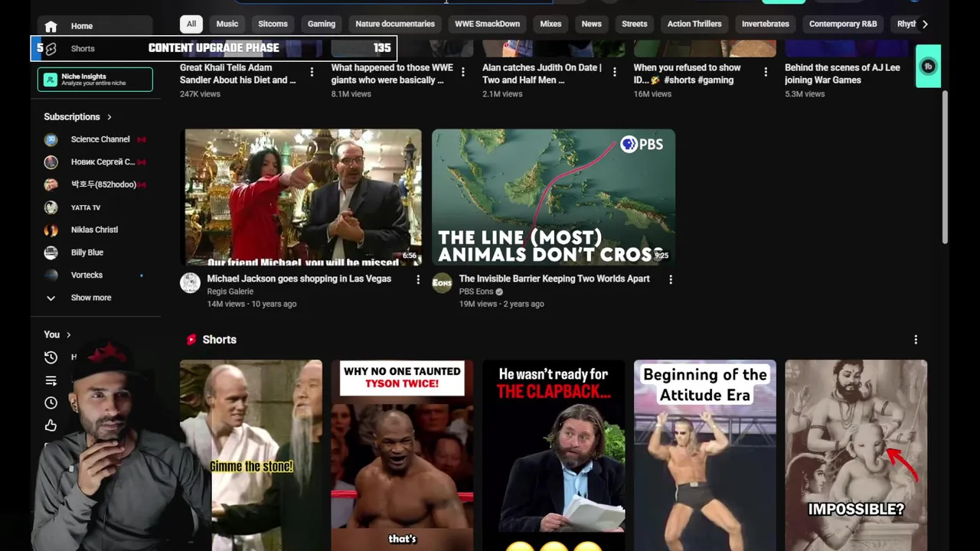Expand the You section arrow

point(68,334)
